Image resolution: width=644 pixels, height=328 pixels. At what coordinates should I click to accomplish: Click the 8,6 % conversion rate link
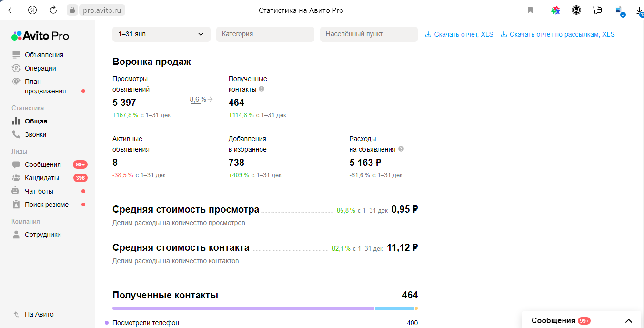[198, 99]
